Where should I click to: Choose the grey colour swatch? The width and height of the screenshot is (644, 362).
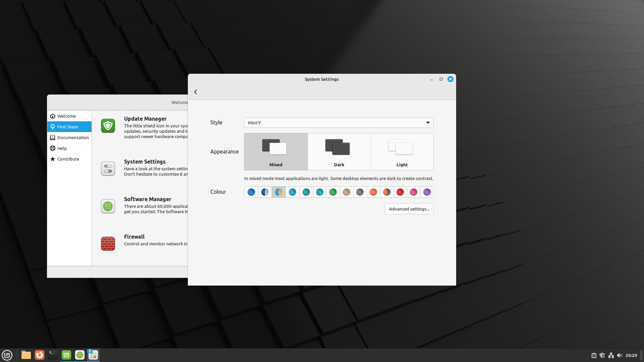tap(360, 192)
